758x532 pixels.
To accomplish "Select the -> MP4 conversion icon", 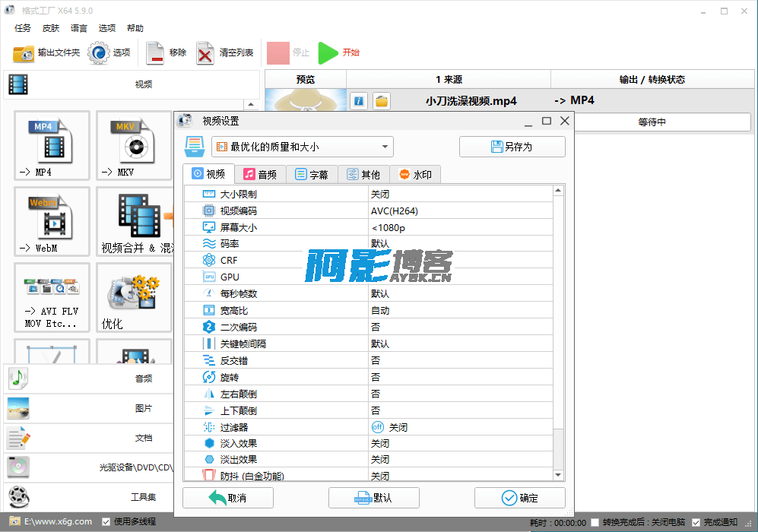I will [52, 145].
